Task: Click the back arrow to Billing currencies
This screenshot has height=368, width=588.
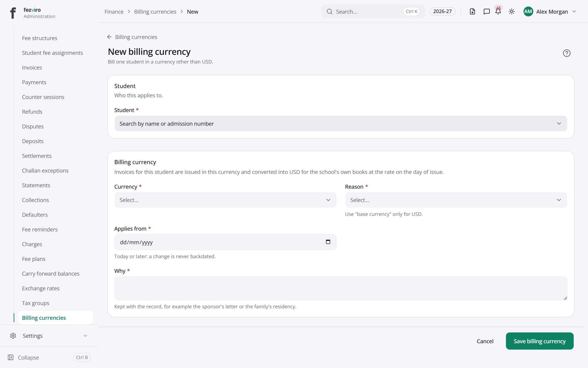Action: pyautogui.click(x=109, y=37)
